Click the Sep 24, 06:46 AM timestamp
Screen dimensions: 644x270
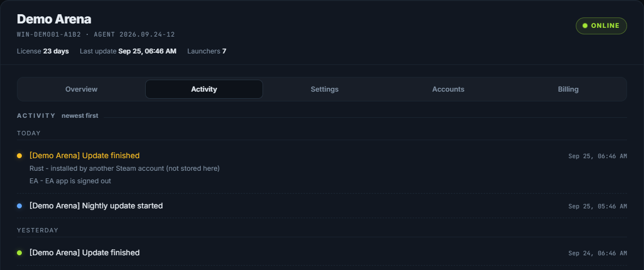pos(598,253)
